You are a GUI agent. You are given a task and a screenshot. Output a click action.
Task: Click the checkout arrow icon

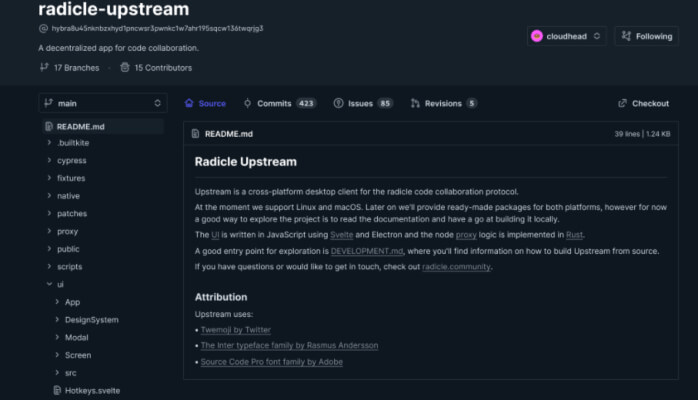(622, 103)
